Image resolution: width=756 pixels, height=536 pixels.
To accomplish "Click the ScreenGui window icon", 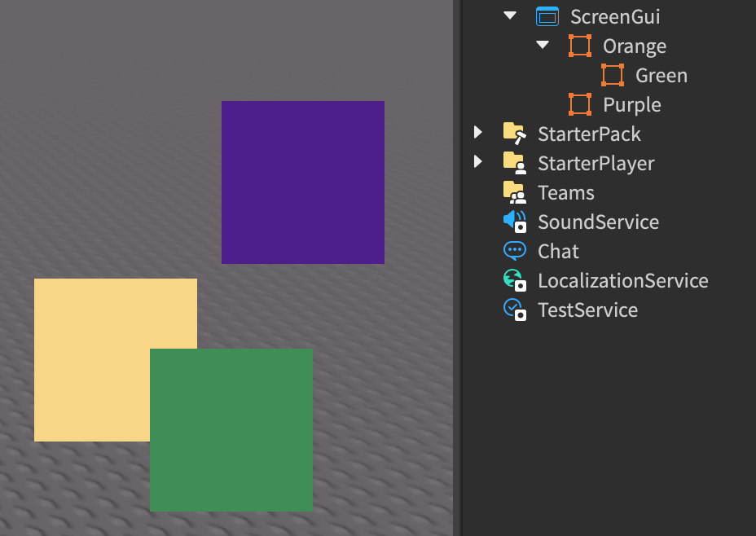I will (547, 17).
